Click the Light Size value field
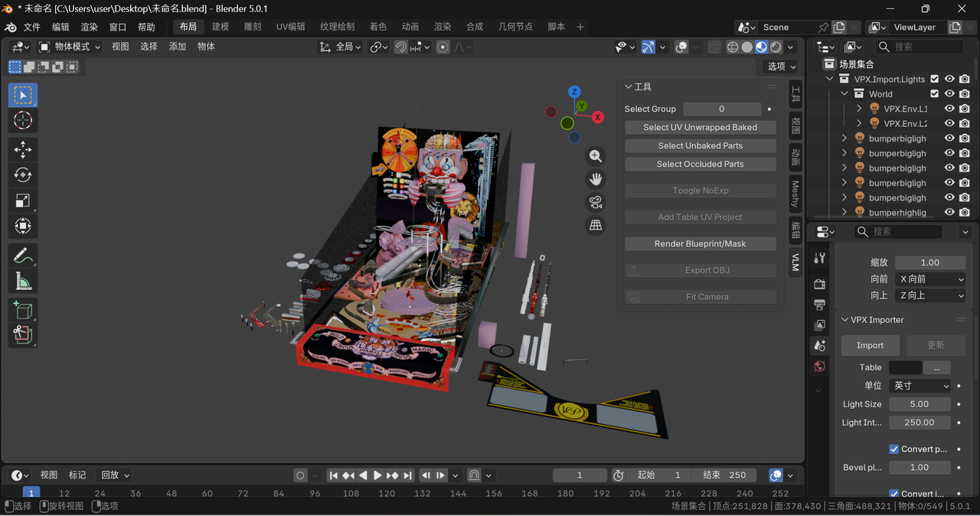 [920, 404]
